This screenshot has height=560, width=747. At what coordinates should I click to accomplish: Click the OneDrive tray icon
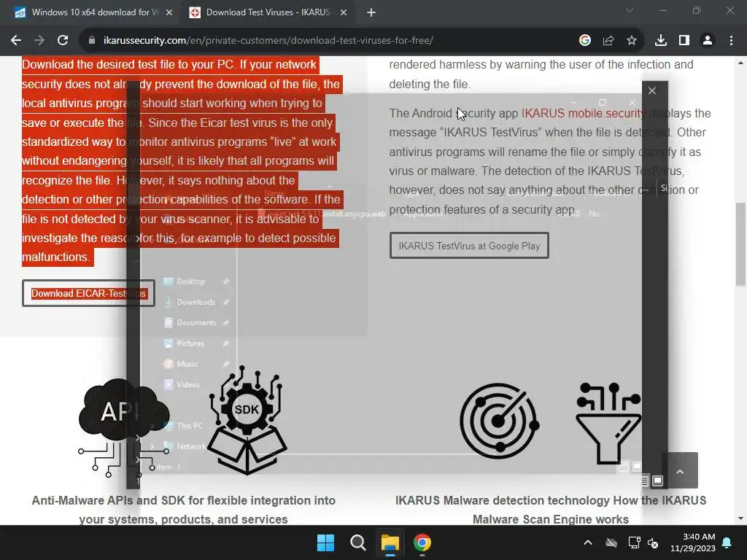click(611, 542)
